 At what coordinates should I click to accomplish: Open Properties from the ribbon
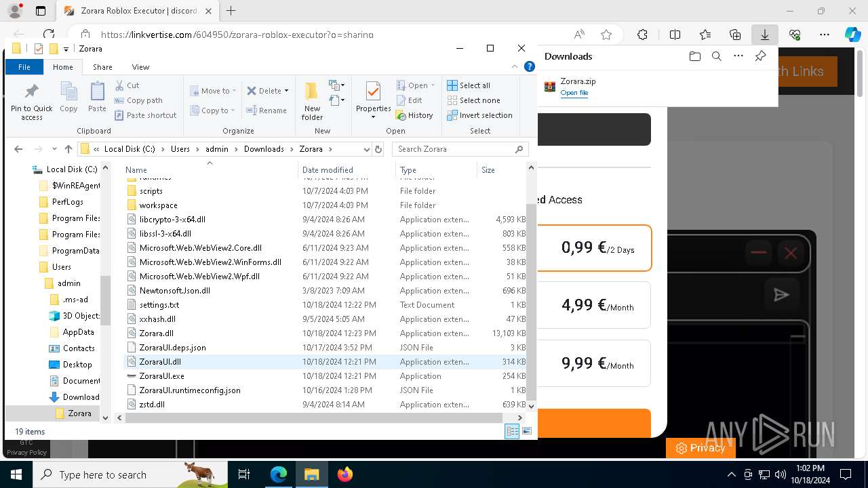pos(374,100)
